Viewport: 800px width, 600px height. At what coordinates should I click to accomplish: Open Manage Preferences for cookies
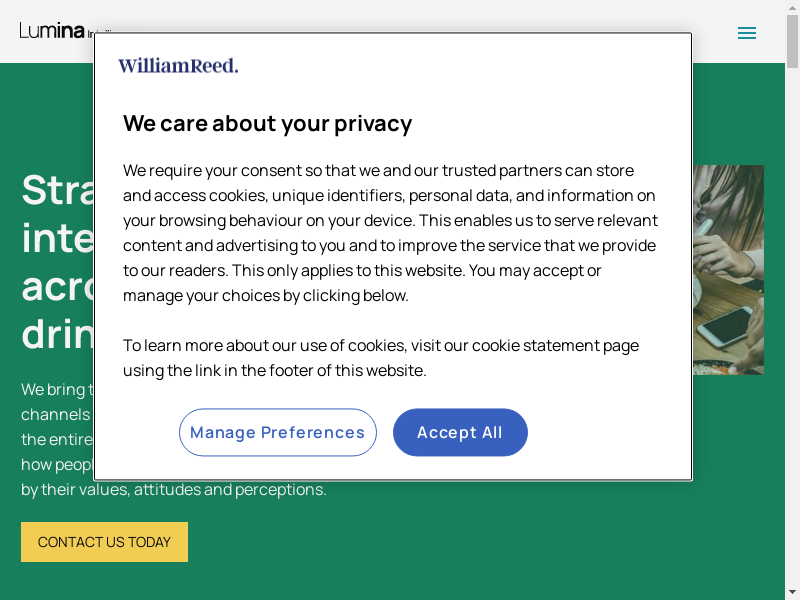click(277, 432)
